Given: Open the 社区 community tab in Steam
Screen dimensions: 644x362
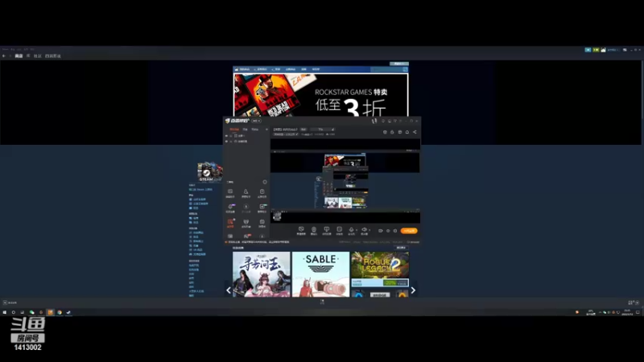Looking at the screenshot, I should pyautogui.click(x=37, y=56).
